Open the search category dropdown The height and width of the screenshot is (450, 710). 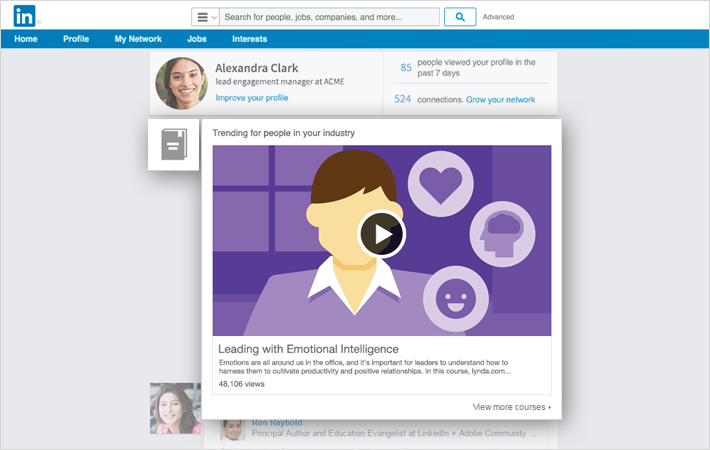click(205, 17)
